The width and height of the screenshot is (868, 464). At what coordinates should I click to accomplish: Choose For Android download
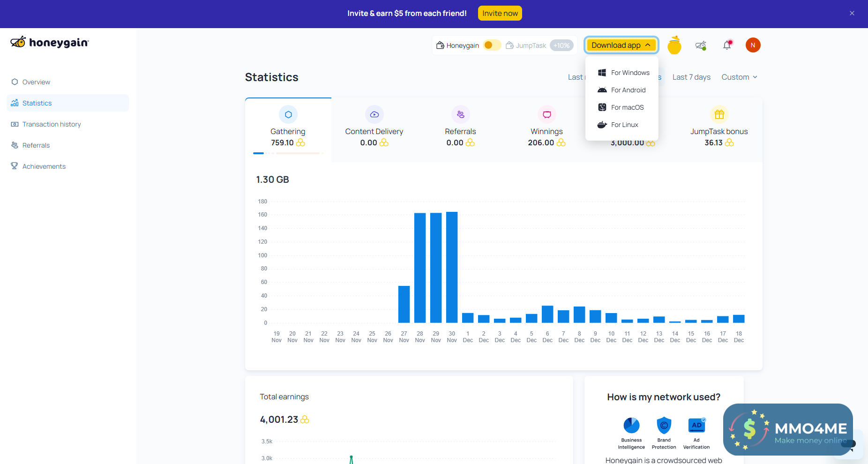point(621,90)
